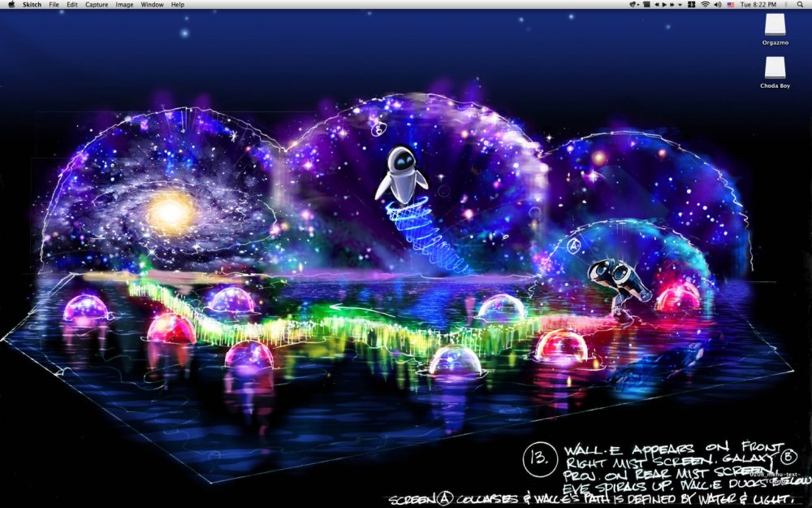Open the Edit menu
This screenshot has height=508, width=812.
pos(72,5)
